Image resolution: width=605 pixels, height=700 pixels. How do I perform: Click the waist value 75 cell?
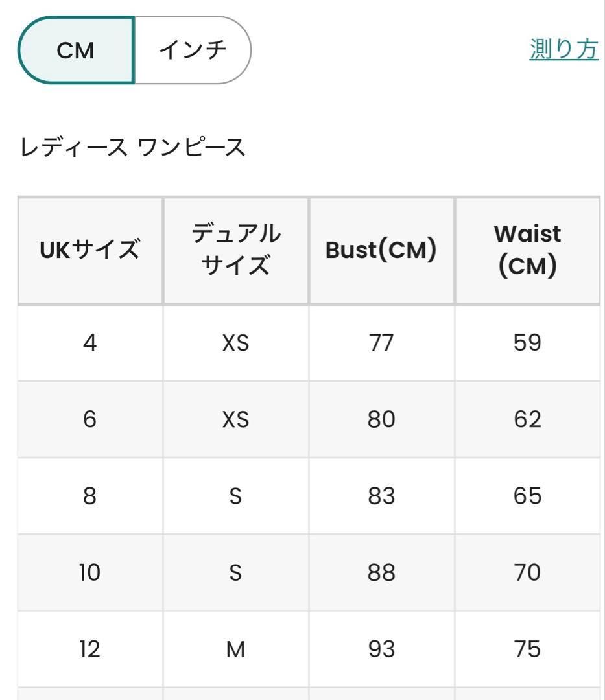527,649
